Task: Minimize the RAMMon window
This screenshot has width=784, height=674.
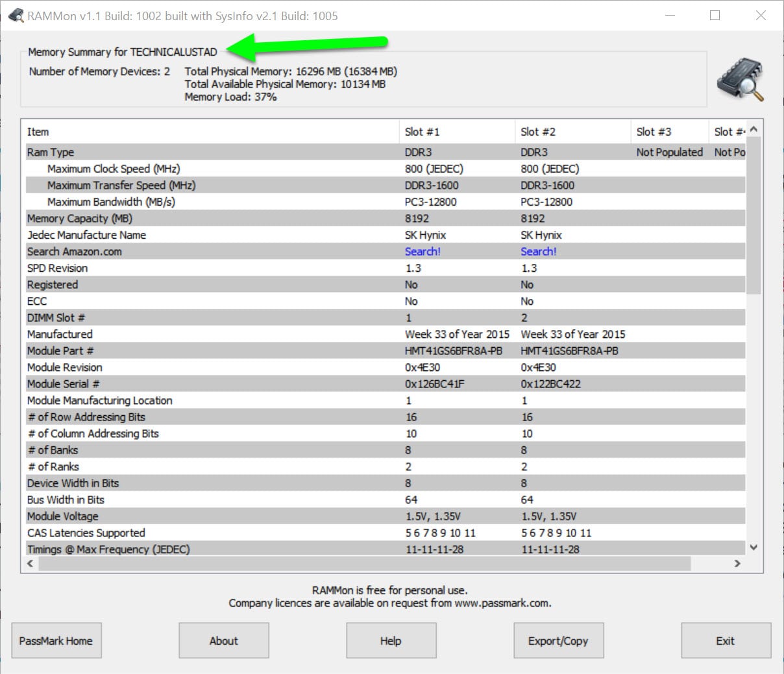Action: pos(670,16)
